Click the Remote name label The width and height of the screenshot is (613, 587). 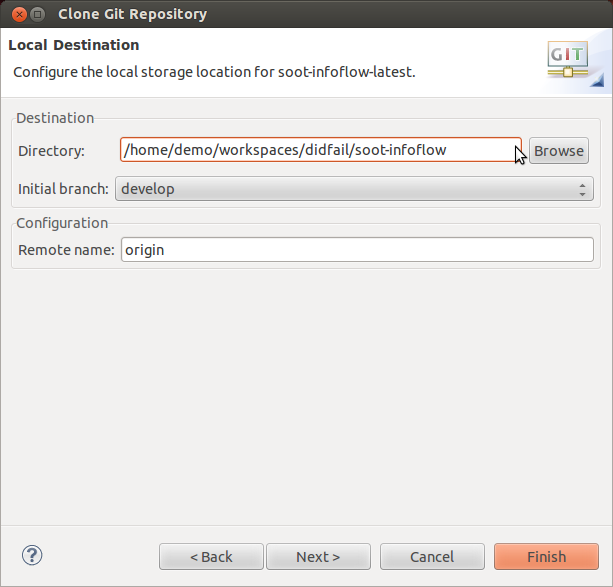point(66,250)
